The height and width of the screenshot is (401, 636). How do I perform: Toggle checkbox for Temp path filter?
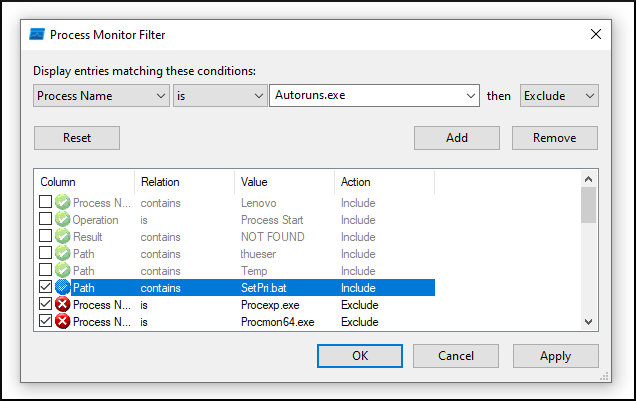click(46, 271)
